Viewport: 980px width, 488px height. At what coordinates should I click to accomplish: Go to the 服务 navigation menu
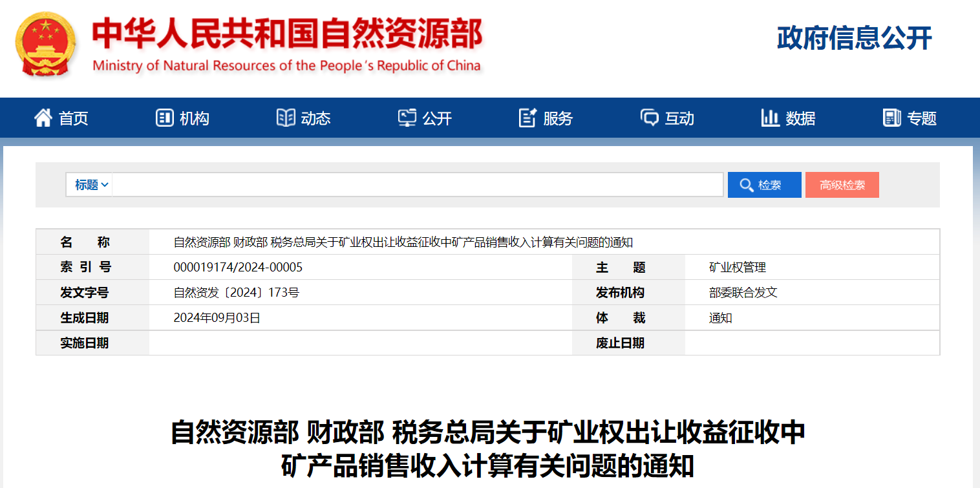(558, 118)
